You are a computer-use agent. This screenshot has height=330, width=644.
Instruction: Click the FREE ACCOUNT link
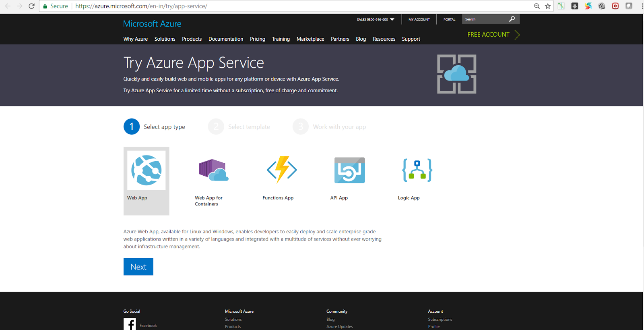(488, 35)
